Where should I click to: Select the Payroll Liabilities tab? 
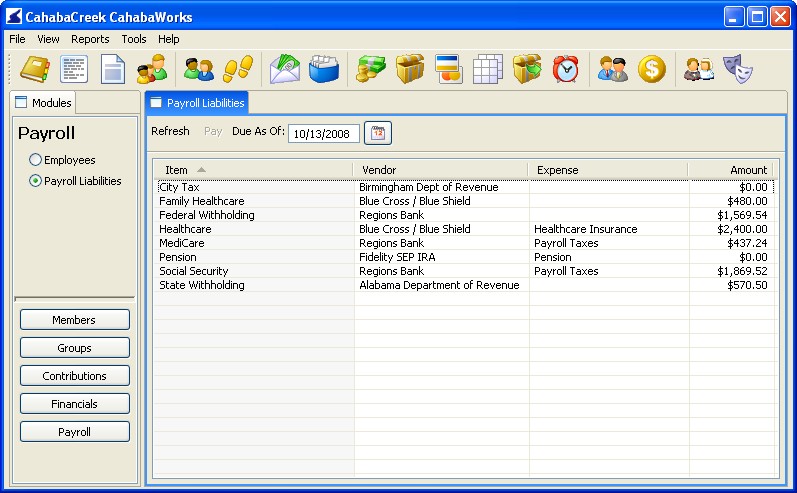(197, 103)
